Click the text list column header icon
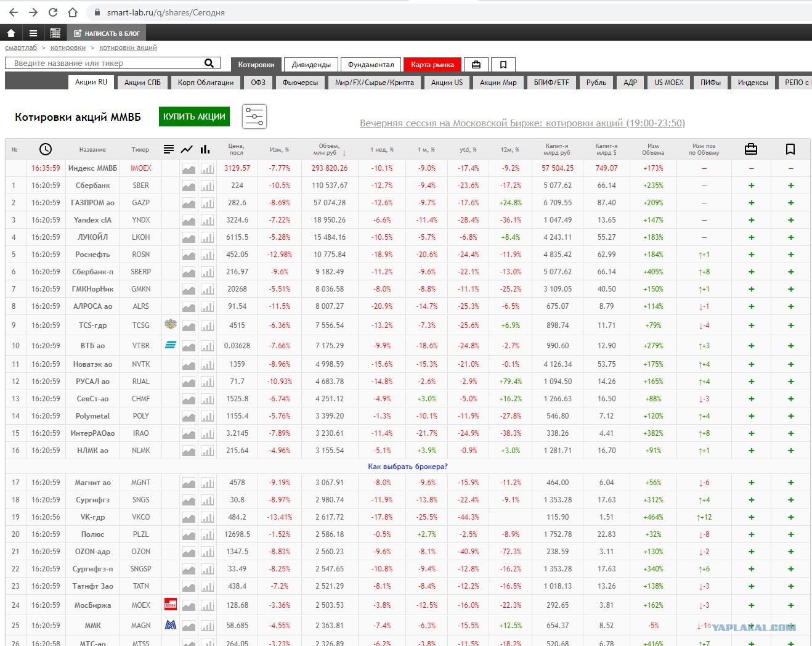The width and height of the screenshot is (812, 646). 169,149
